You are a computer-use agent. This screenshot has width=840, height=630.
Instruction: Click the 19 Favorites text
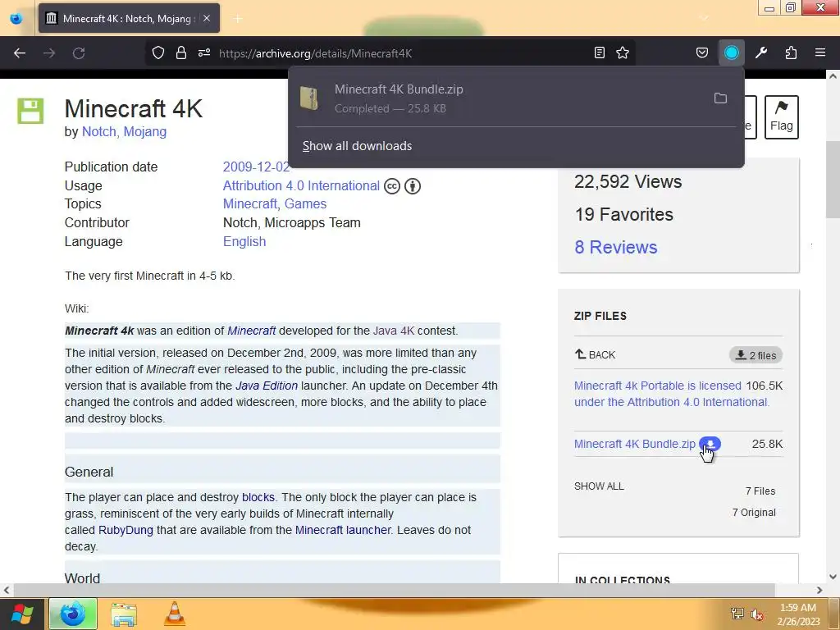[x=623, y=214]
